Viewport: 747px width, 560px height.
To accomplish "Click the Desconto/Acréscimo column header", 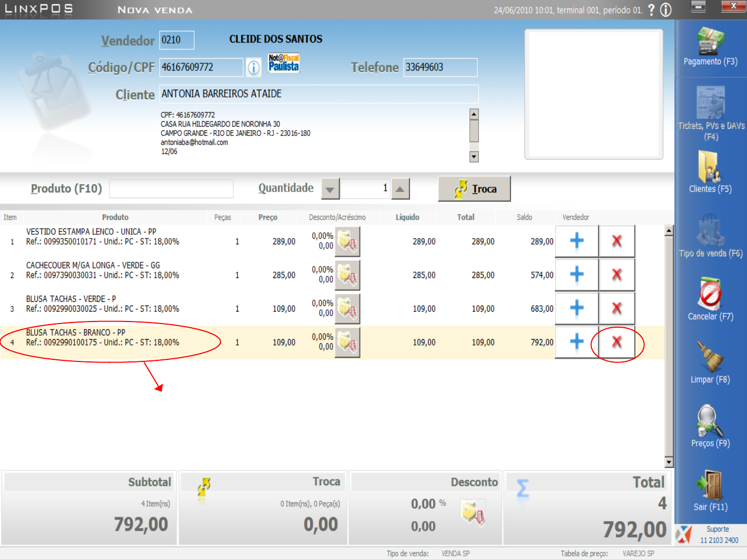I will click(x=337, y=217).
